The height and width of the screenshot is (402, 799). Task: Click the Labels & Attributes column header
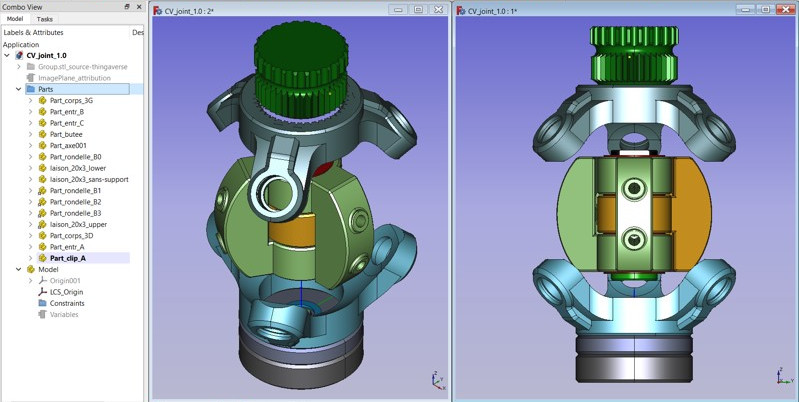35,32
